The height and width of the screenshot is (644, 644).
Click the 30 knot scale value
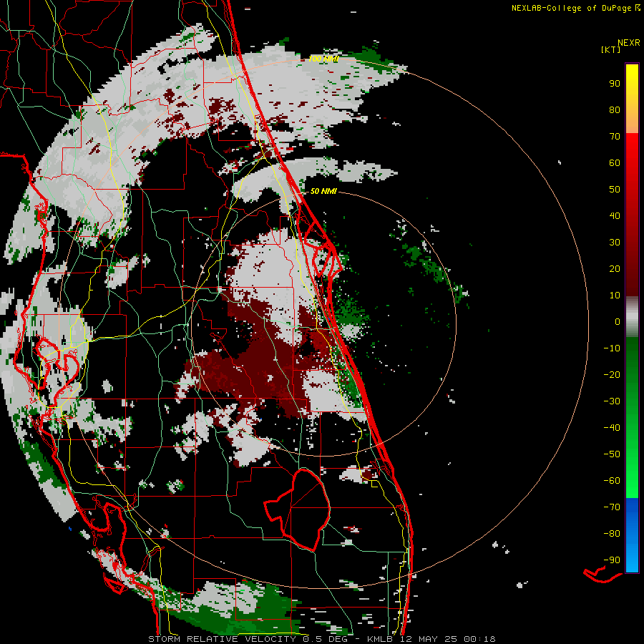[x=615, y=243]
